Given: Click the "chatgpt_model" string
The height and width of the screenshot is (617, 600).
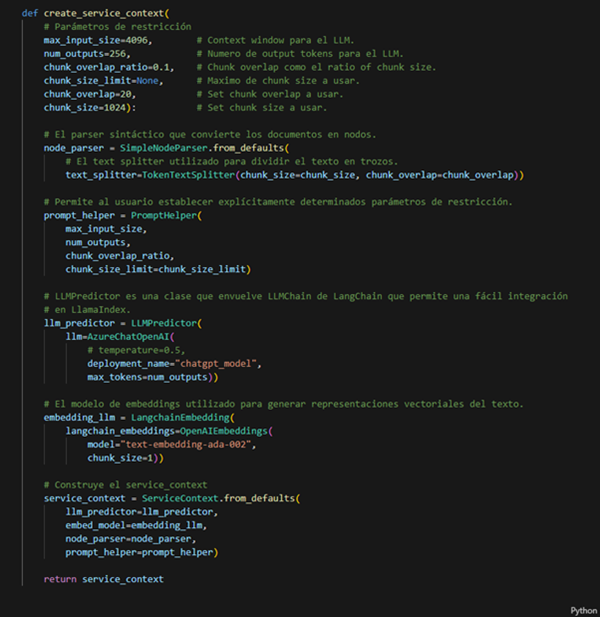Looking at the screenshot, I should click(218, 364).
